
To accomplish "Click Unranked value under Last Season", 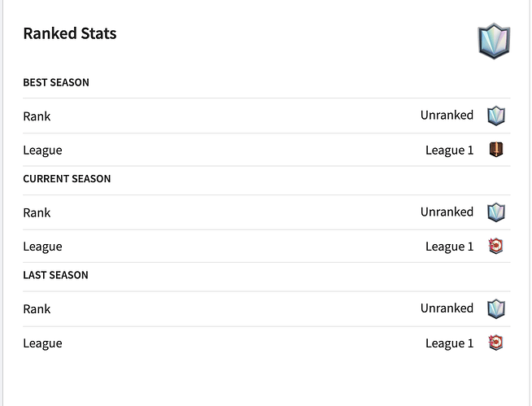I will tap(447, 308).
